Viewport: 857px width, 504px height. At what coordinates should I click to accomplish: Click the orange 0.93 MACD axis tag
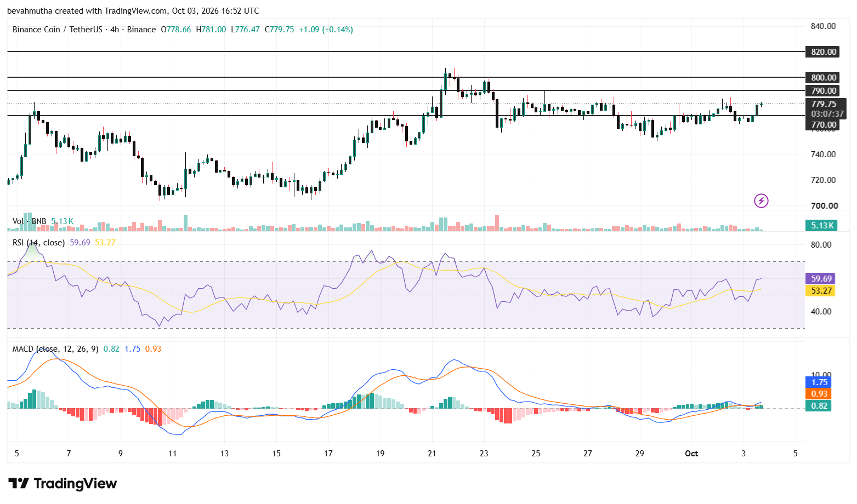(x=819, y=394)
